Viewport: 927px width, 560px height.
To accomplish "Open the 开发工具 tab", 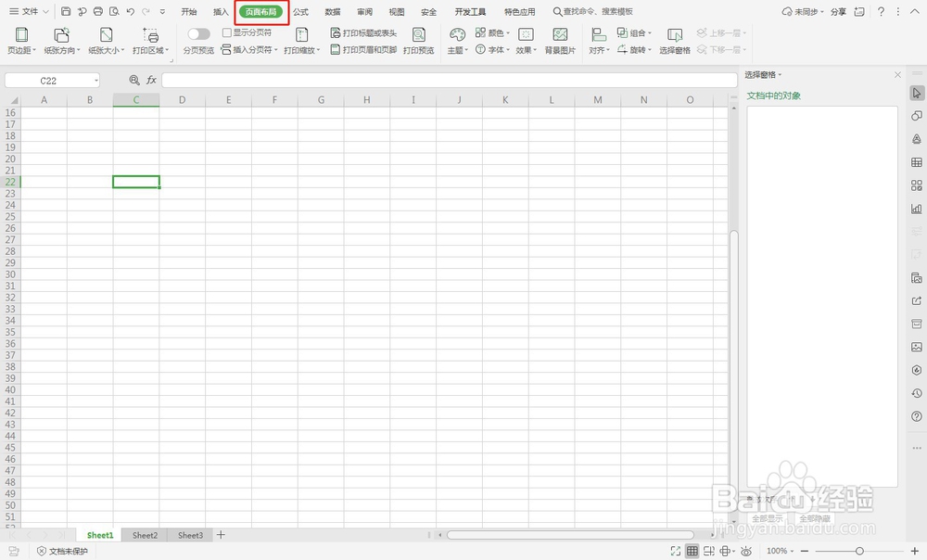I will pos(470,11).
